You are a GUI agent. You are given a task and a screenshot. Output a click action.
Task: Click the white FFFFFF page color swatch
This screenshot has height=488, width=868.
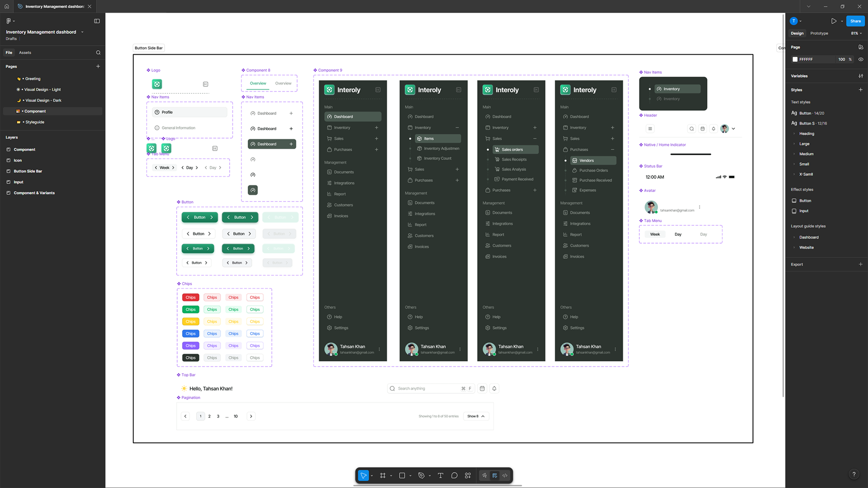coord(795,59)
